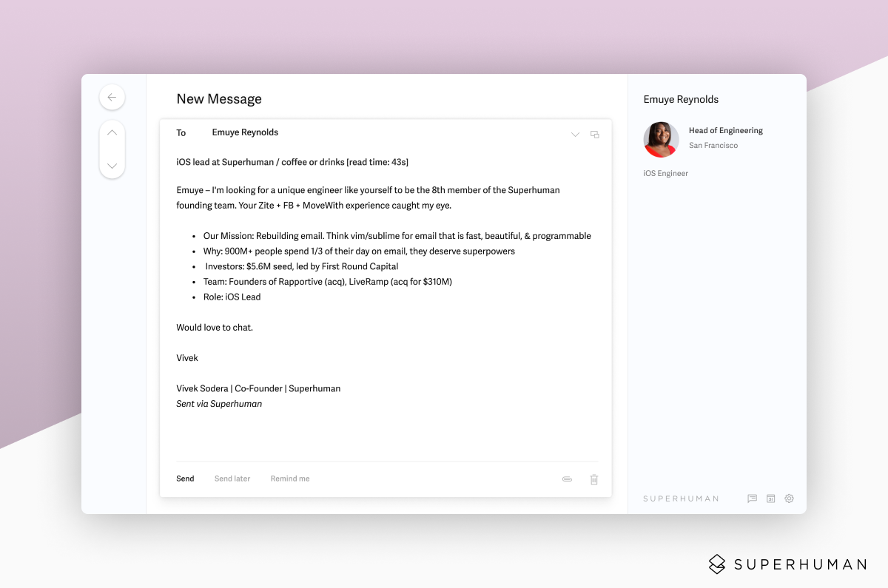
Task: Click the Emuye Reynolds sidebar name
Action: pos(681,99)
